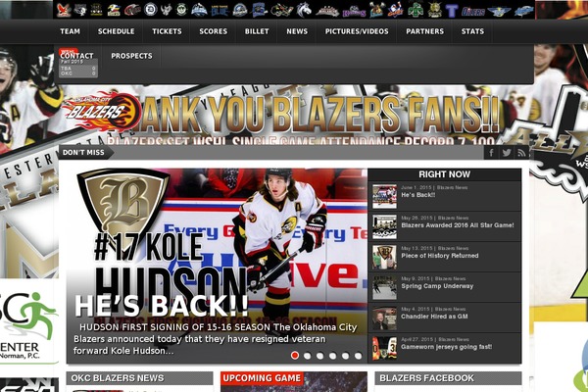Click the Oilers team logo
588x392 pixels.
(x=473, y=11)
